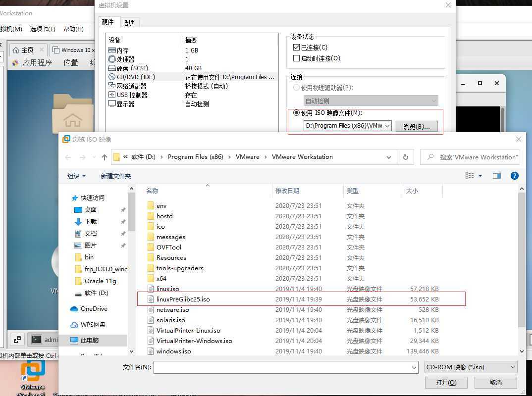The image size is (532, 396).
Task: Open the env folder icon
Action: coord(151,206)
